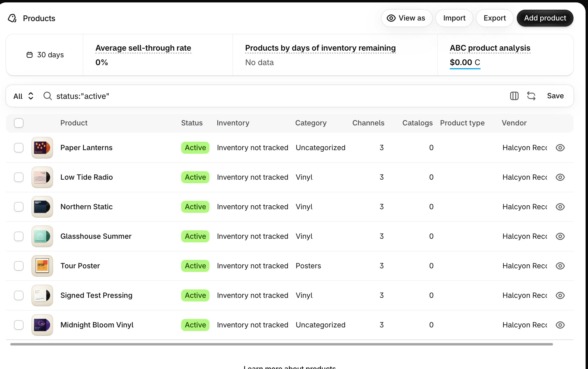Check the Midnight Bloom Vinyl checkbox
This screenshot has height=369, width=588.
[x=19, y=325]
